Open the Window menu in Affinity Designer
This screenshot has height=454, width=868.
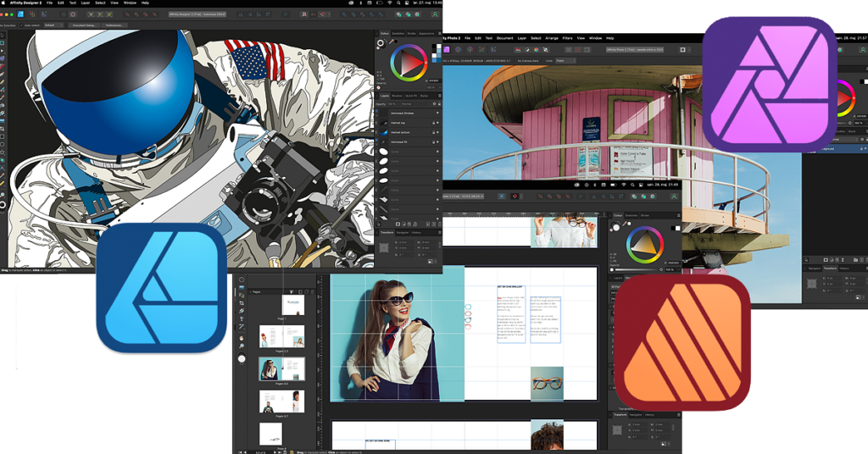click(130, 3)
